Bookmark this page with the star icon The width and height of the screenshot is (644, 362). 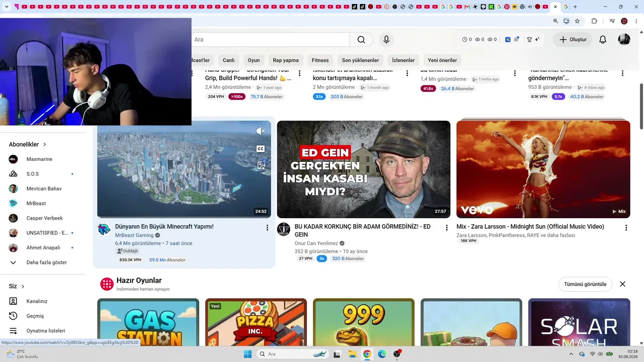coord(577,21)
